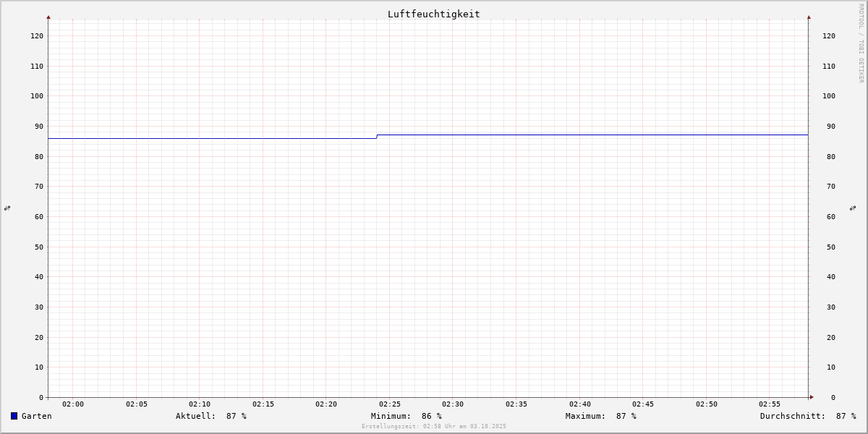Click the 30 label on left y-axis
This screenshot has height=434, width=868.
(39, 307)
